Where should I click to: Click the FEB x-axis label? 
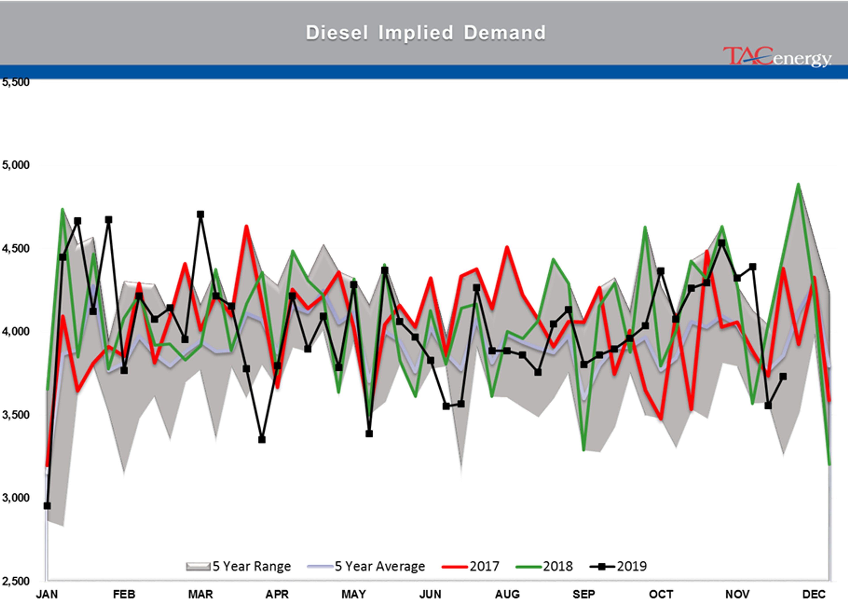tap(124, 594)
